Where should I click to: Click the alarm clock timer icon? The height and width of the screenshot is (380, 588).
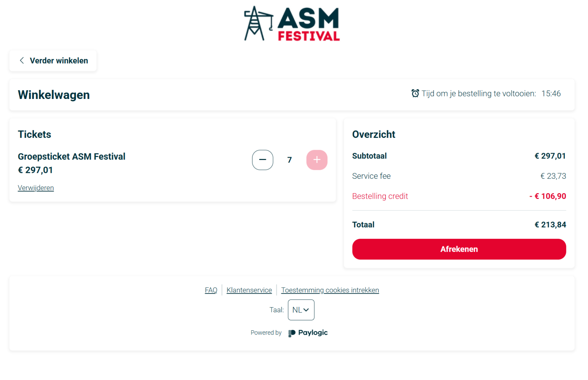[x=415, y=93]
